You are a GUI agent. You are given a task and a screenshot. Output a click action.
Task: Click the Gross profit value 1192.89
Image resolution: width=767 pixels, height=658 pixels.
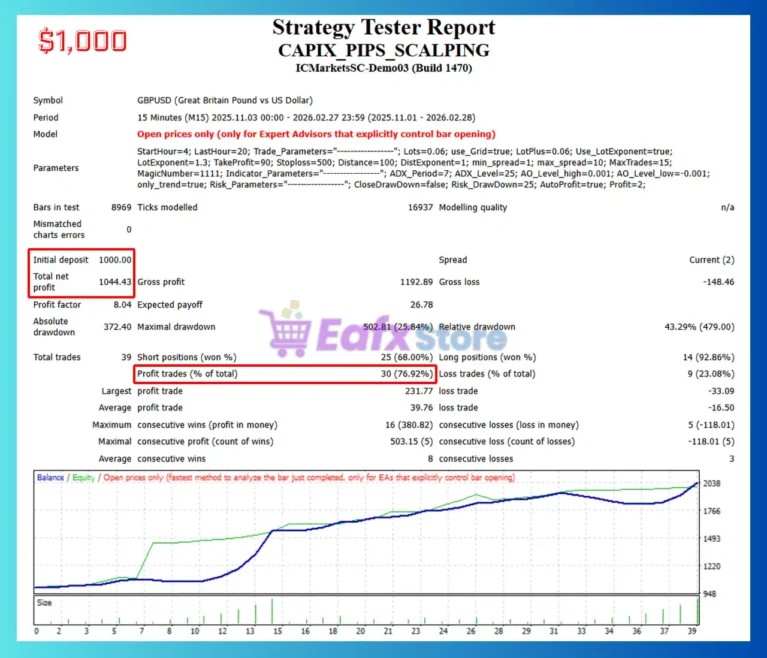coord(416,282)
